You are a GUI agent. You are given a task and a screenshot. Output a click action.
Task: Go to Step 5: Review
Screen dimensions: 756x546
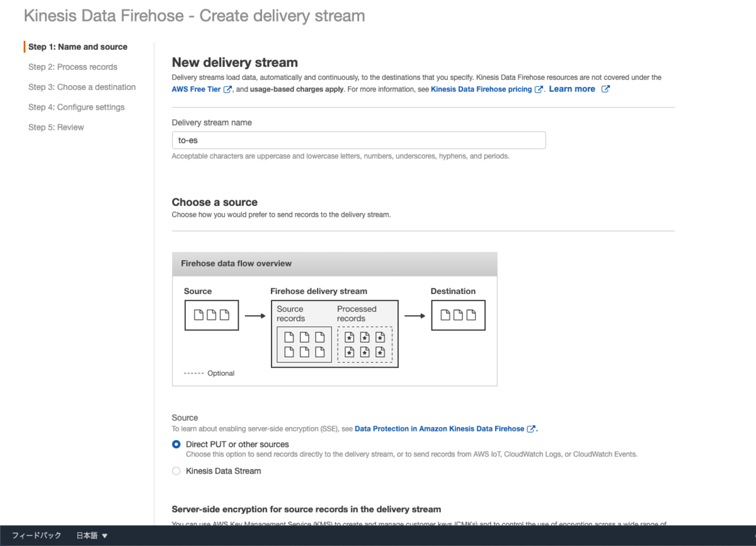point(56,127)
